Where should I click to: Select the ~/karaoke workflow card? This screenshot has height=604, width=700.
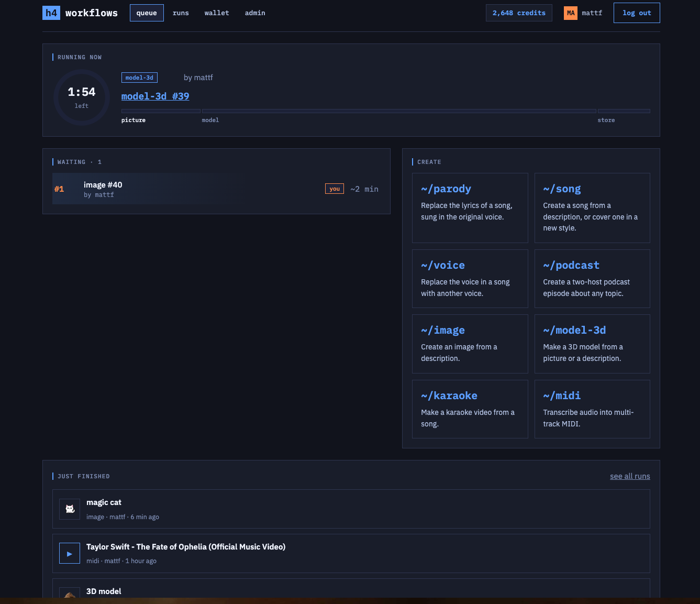(x=470, y=409)
